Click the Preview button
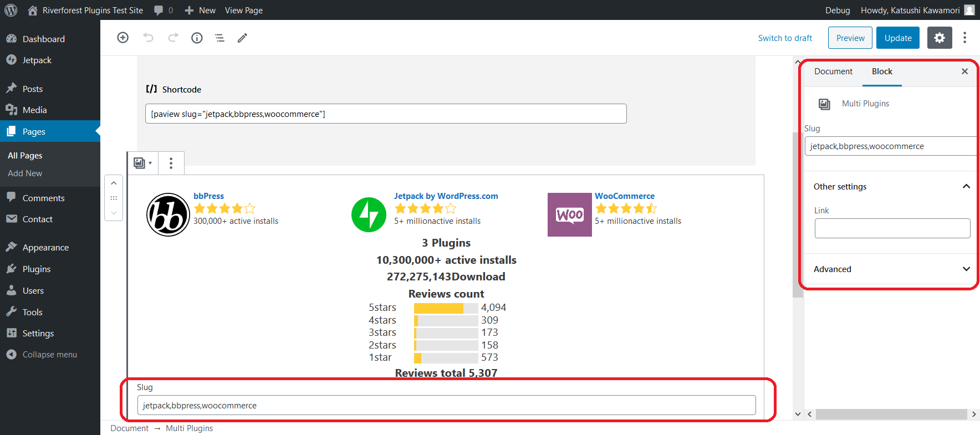The image size is (980, 435). pyautogui.click(x=850, y=38)
